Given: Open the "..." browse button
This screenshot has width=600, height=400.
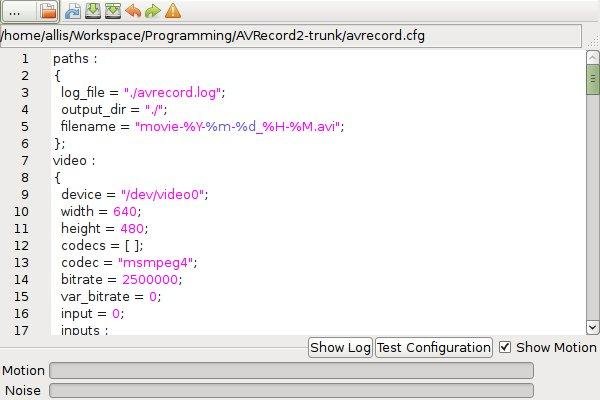Looking at the screenshot, I should (19, 11).
